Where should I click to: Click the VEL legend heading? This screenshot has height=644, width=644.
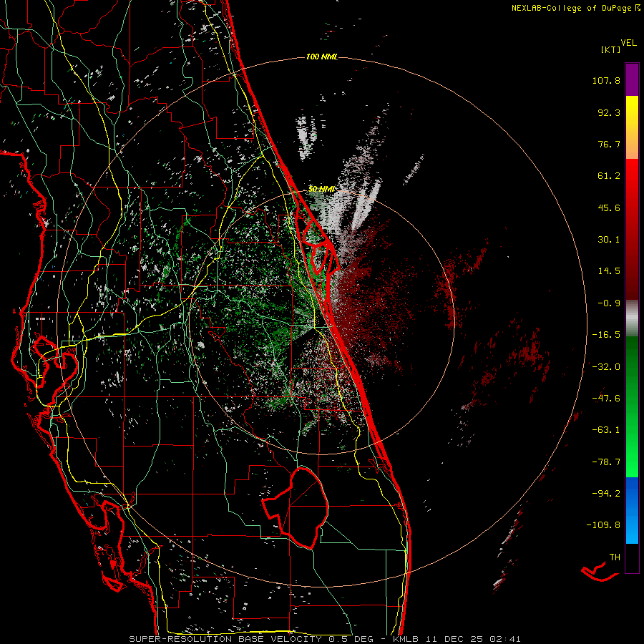pos(628,43)
